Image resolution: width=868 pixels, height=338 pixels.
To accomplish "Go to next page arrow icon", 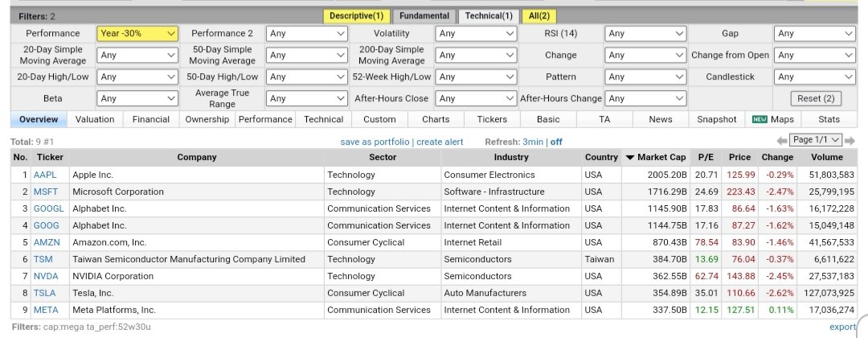I will click(850, 141).
